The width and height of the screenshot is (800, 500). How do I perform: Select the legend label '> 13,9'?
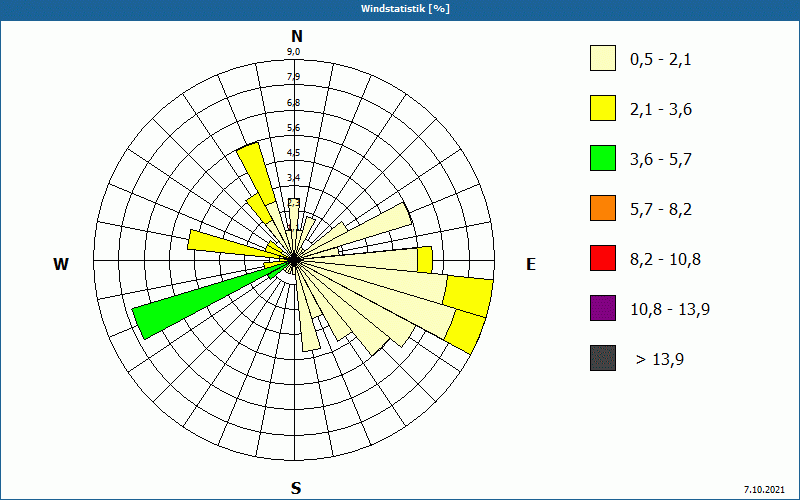tap(660, 360)
